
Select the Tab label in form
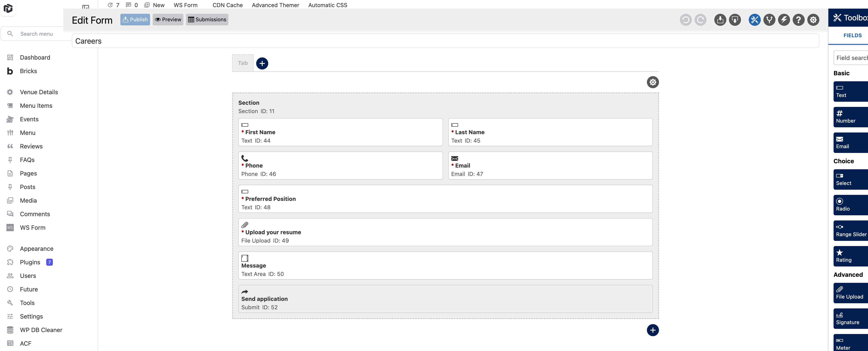click(x=243, y=63)
